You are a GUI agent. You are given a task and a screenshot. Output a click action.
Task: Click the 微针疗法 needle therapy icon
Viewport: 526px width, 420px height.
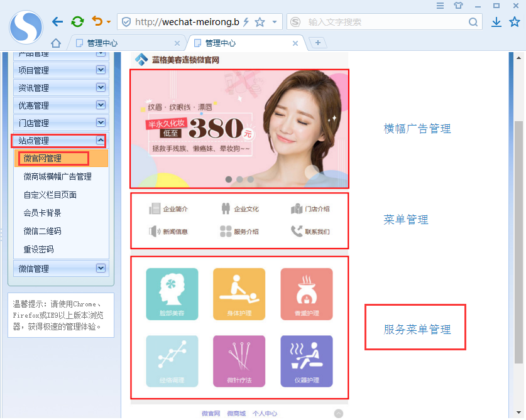point(239,361)
